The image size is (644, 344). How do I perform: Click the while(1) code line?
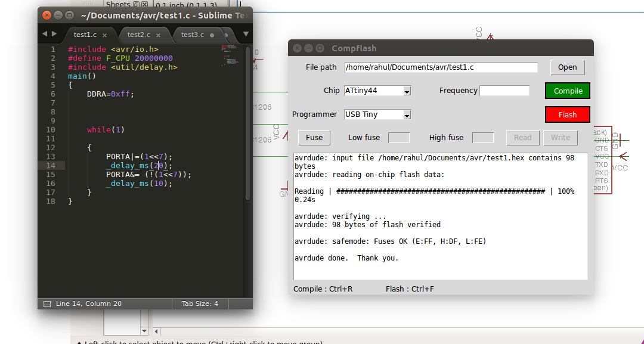[106, 130]
